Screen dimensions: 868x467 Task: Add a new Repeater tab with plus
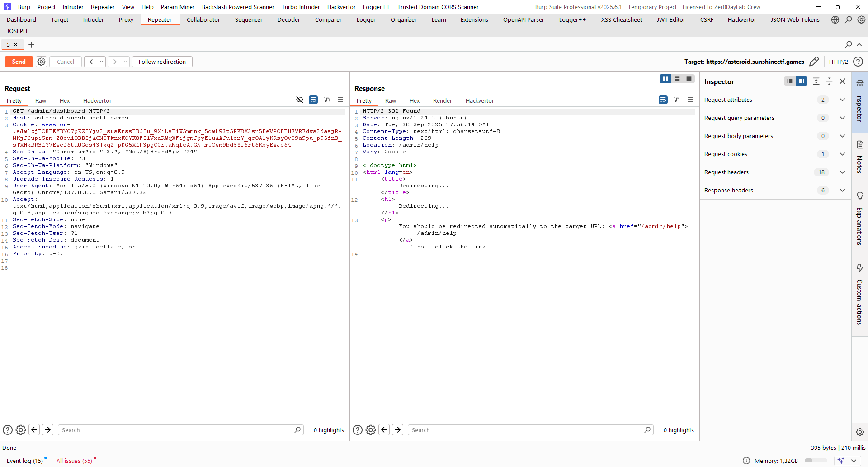point(31,44)
